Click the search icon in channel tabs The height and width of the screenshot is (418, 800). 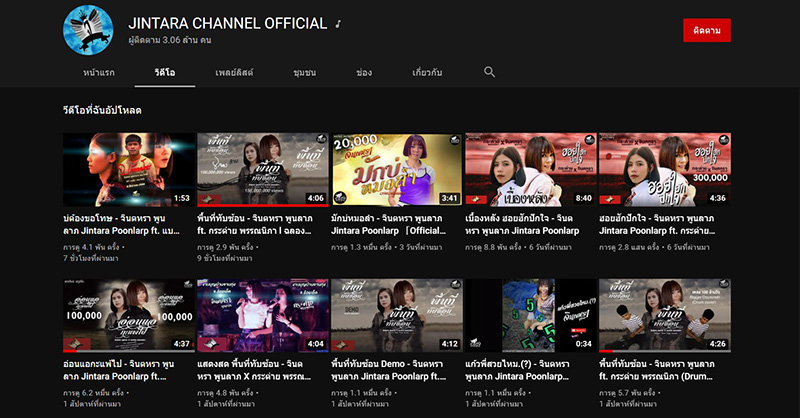pos(489,72)
